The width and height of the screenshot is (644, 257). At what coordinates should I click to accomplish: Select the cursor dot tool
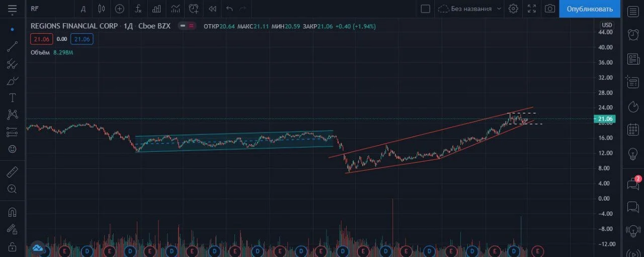pos(12,29)
